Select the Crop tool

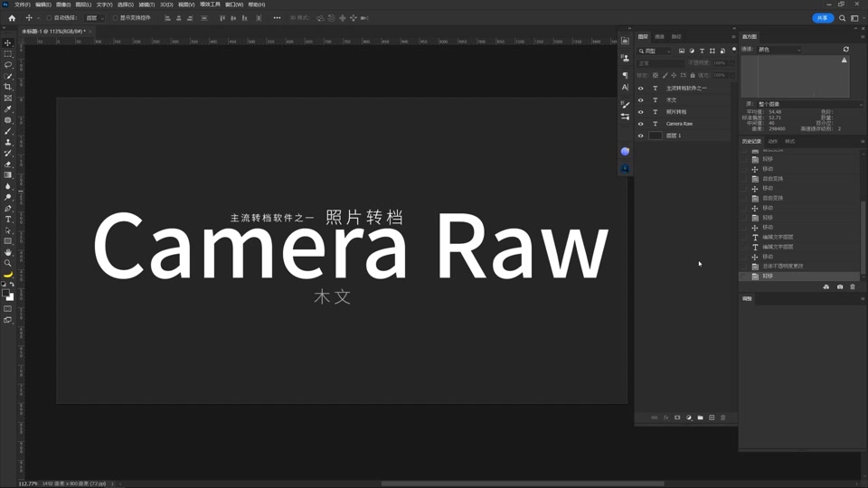pos(8,87)
